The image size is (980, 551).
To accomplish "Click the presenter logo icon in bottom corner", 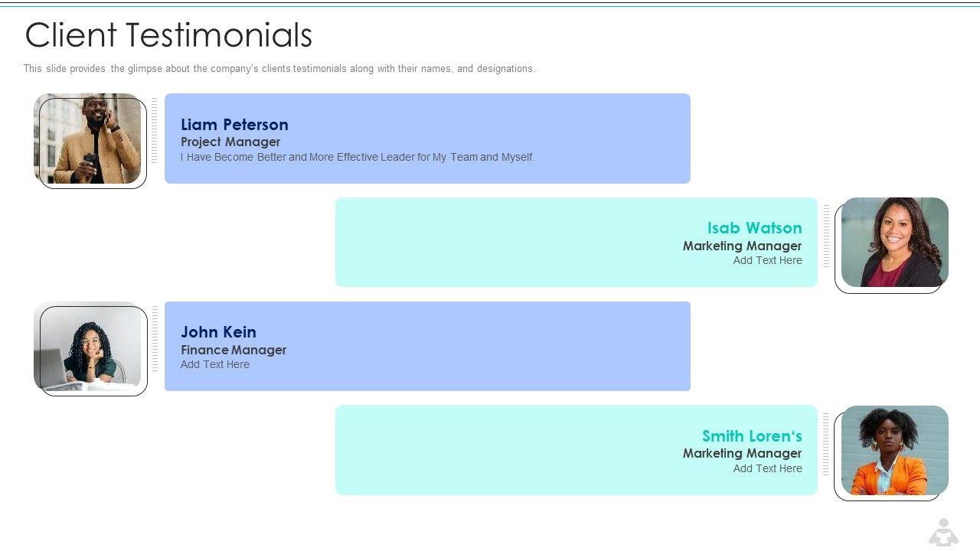I will coord(943,532).
